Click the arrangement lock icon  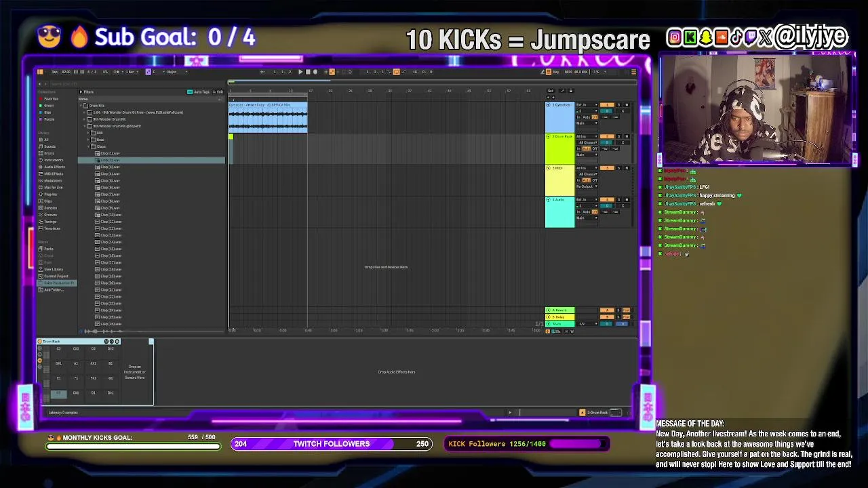click(571, 91)
